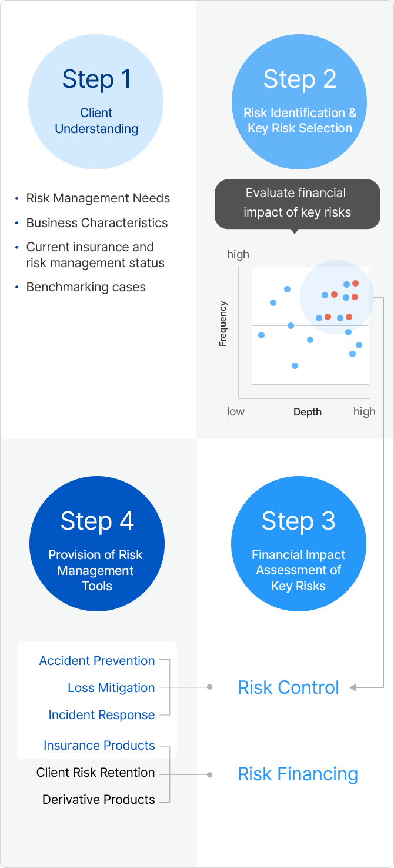Click the arrowhead pointing at Risk Control

pos(353,687)
